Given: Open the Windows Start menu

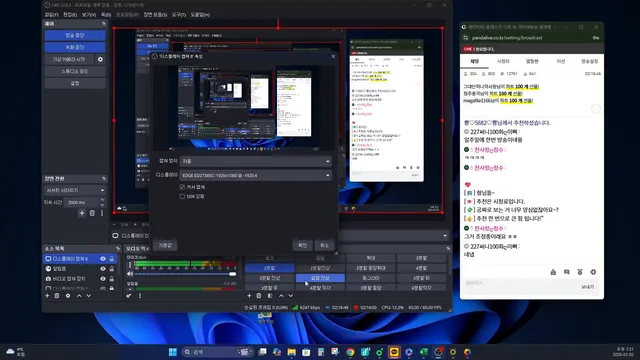Looking at the screenshot, I should 173,352.
